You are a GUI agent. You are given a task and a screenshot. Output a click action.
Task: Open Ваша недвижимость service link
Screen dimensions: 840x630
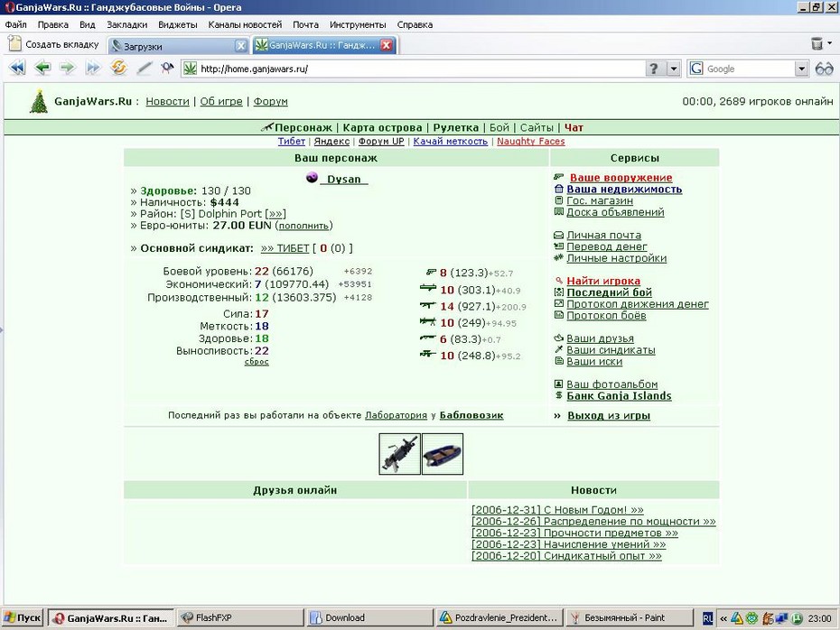click(x=624, y=189)
